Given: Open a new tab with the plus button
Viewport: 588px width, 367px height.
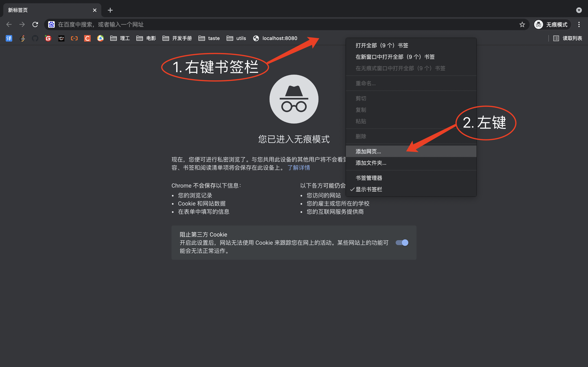Looking at the screenshot, I should tap(110, 10).
